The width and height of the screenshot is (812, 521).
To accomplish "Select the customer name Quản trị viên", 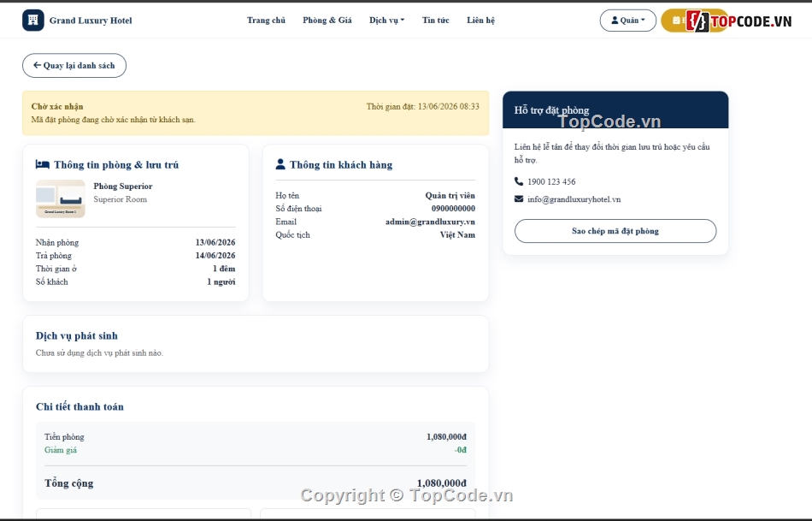I will click(450, 195).
